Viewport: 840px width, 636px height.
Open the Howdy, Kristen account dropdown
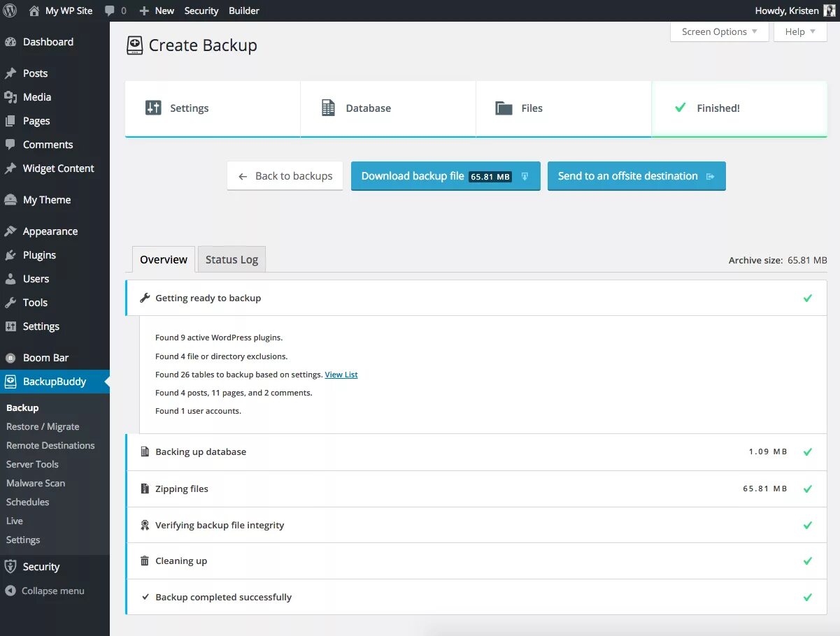(x=786, y=10)
